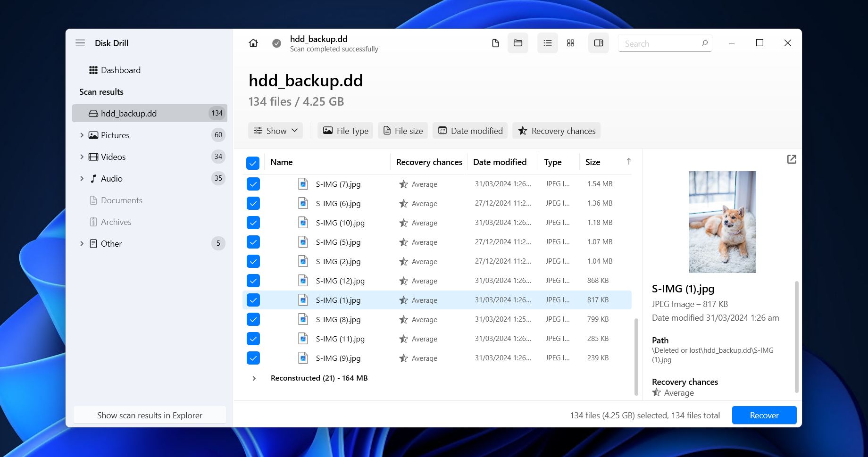Select the list view layout icon
This screenshot has width=868, height=457.
547,43
